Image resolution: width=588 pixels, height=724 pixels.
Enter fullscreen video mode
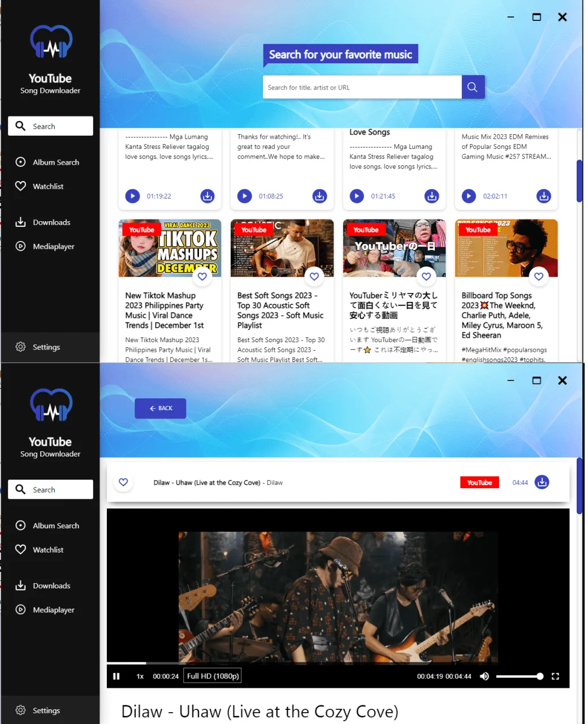(x=555, y=676)
